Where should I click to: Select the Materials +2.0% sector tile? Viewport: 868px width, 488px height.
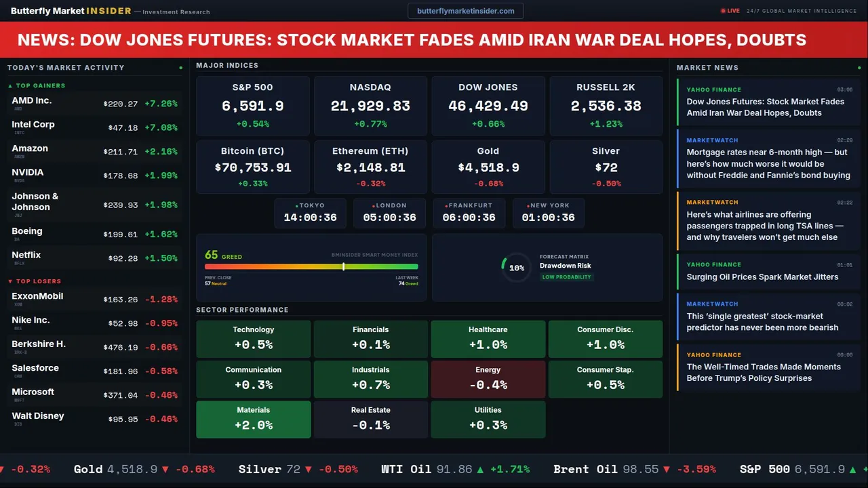(x=254, y=419)
